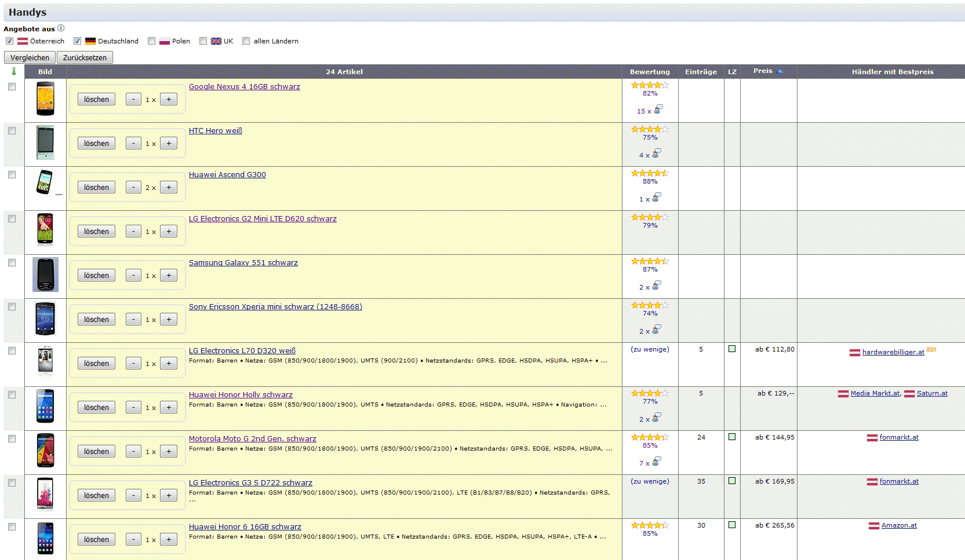The width and height of the screenshot is (965, 560).
Task: Click info icon next to Angebote aus
Action: [x=61, y=28]
